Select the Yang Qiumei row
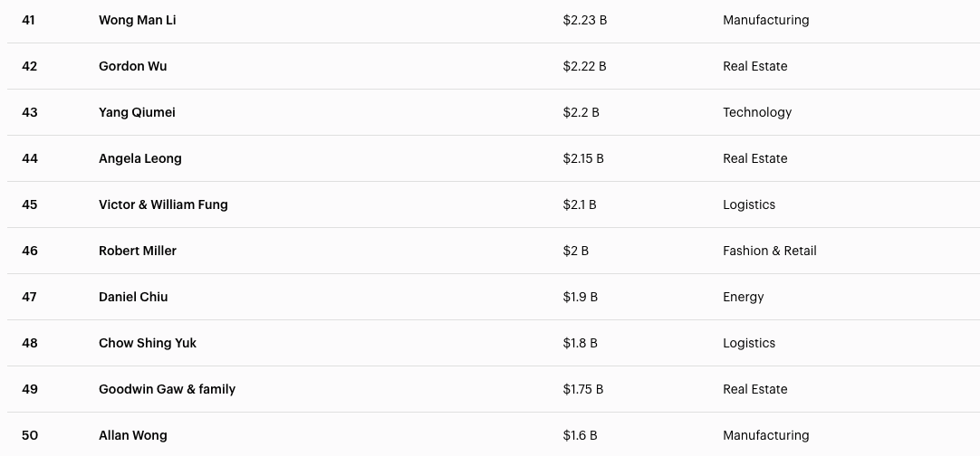 137,112
